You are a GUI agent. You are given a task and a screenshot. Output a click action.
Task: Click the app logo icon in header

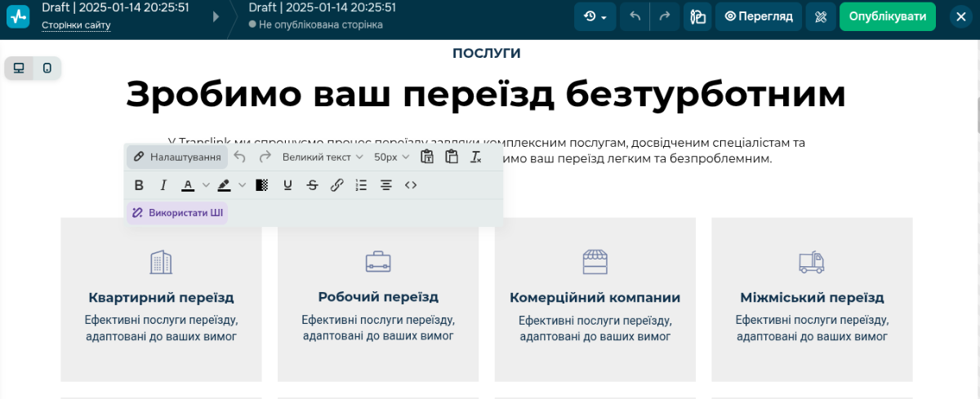[18, 17]
